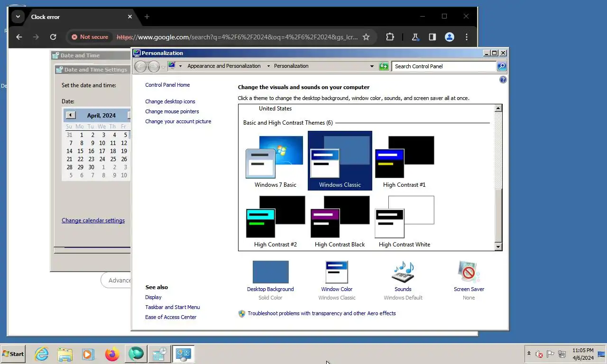Click the Control Panel icon in breadcrumb
The height and width of the screenshot is (364, 607).
tap(172, 66)
